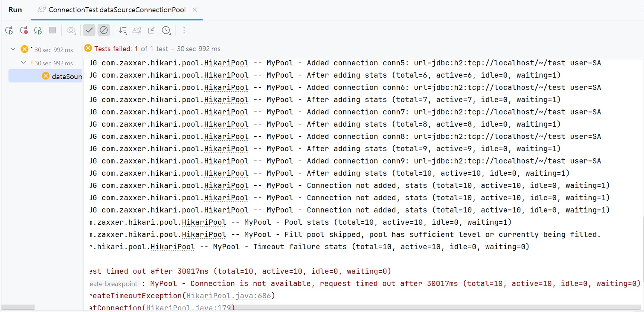The image size is (644, 312).
Task: Open the three-dot more options menu
Action: [x=184, y=30]
